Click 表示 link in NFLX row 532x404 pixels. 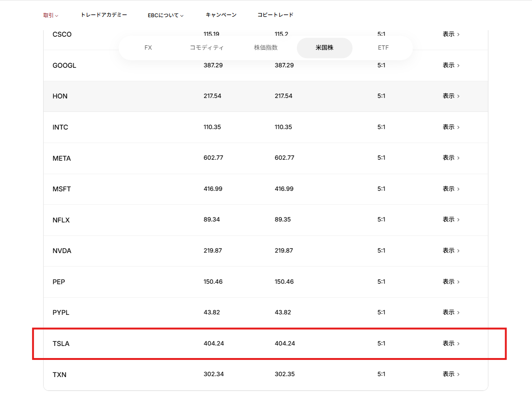(x=451, y=220)
